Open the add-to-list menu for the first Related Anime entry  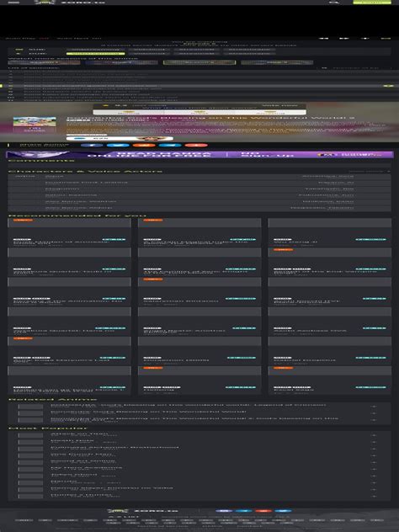pos(374,406)
